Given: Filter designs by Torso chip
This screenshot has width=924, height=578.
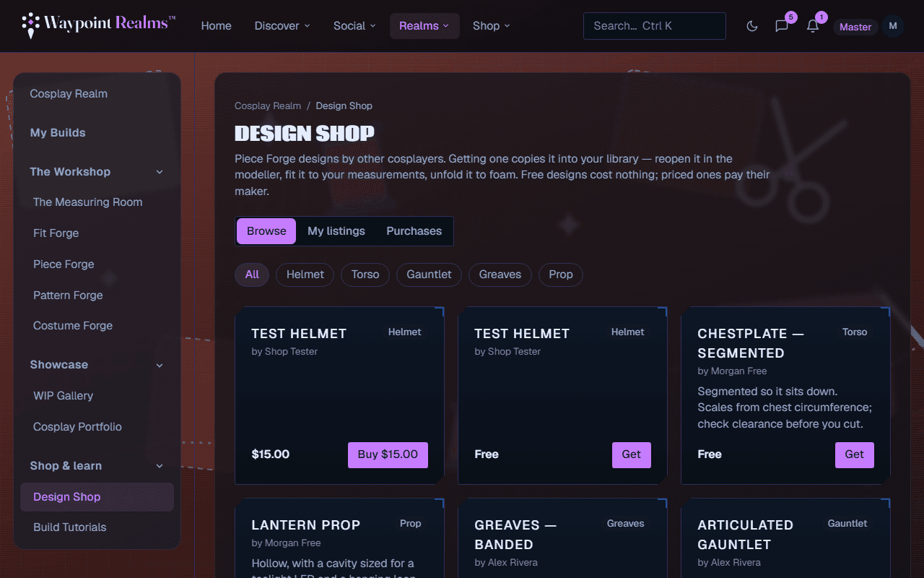Looking at the screenshot, I should (x=365, y=275).
